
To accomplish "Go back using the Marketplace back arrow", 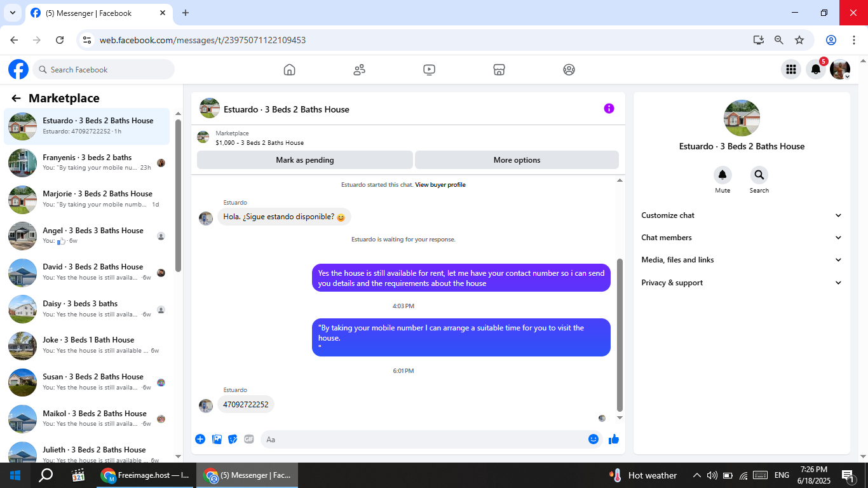I will click(x=16, y=98).
